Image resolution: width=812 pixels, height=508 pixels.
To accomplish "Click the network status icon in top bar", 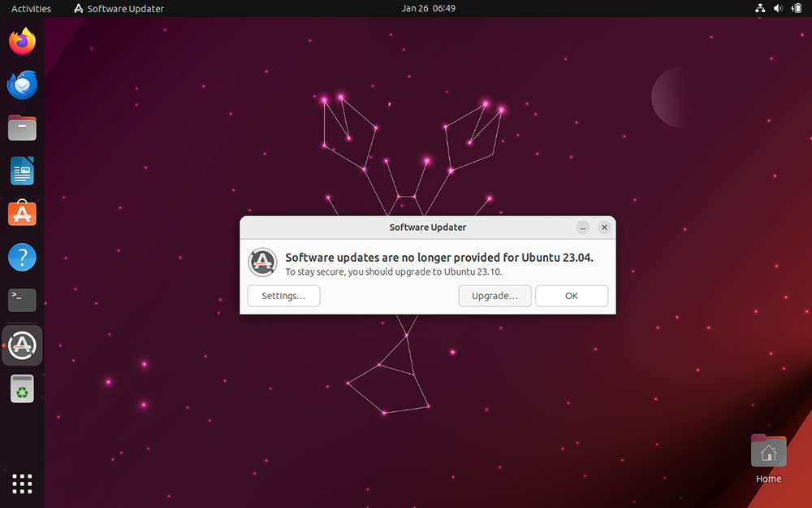I will [760, 8].
